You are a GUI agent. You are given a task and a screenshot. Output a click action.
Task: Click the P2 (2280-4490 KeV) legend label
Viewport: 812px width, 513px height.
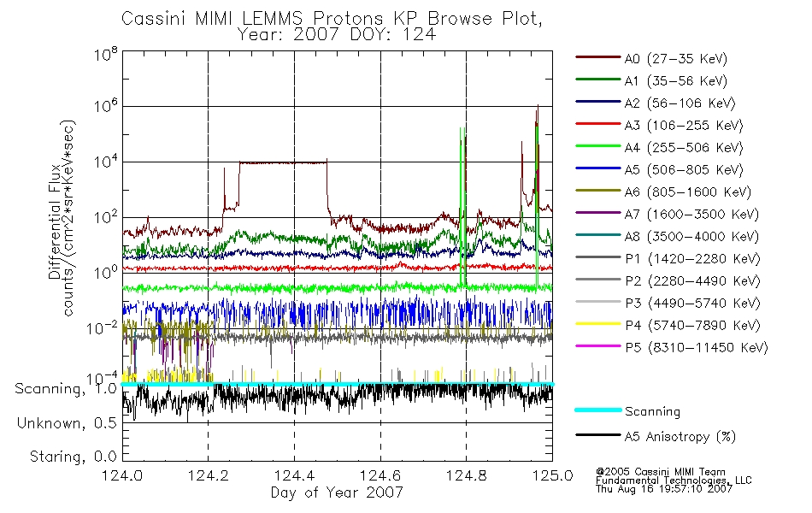(692, 281)
